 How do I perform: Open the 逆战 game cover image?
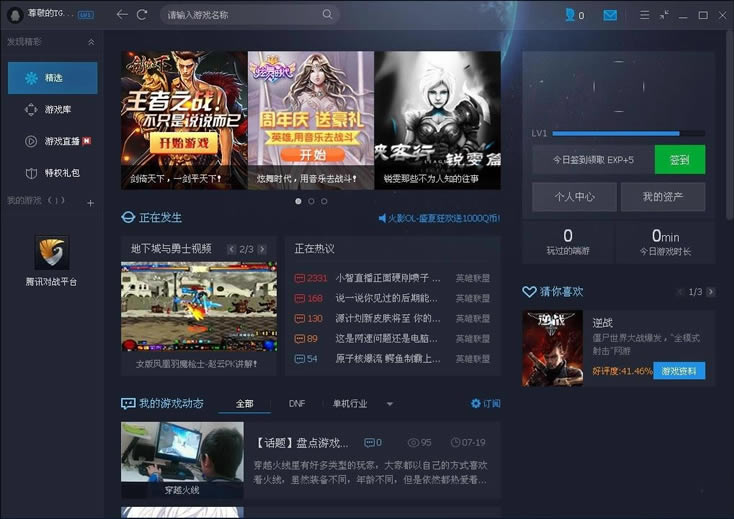click(552, 348)
